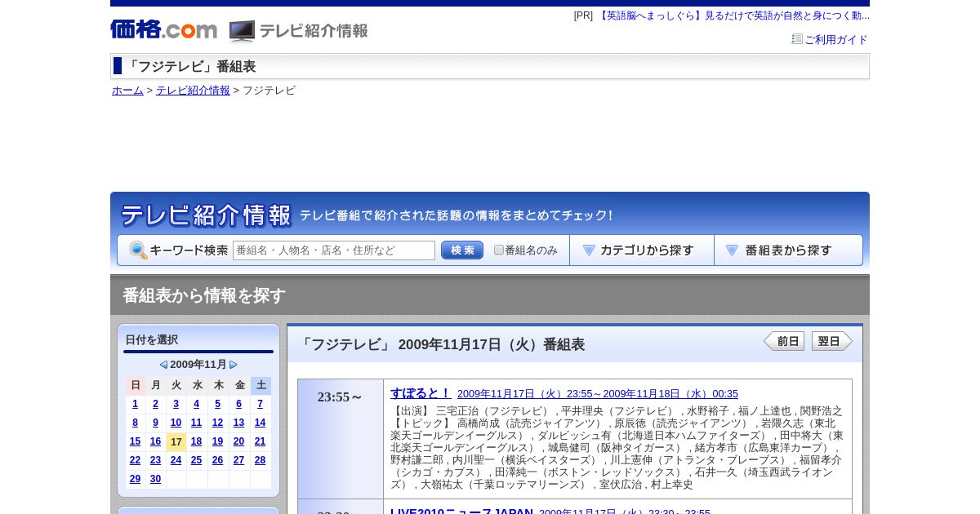
Task: Open the テレビ紹介情報 breadcrumb link
Action: [193, 91]
